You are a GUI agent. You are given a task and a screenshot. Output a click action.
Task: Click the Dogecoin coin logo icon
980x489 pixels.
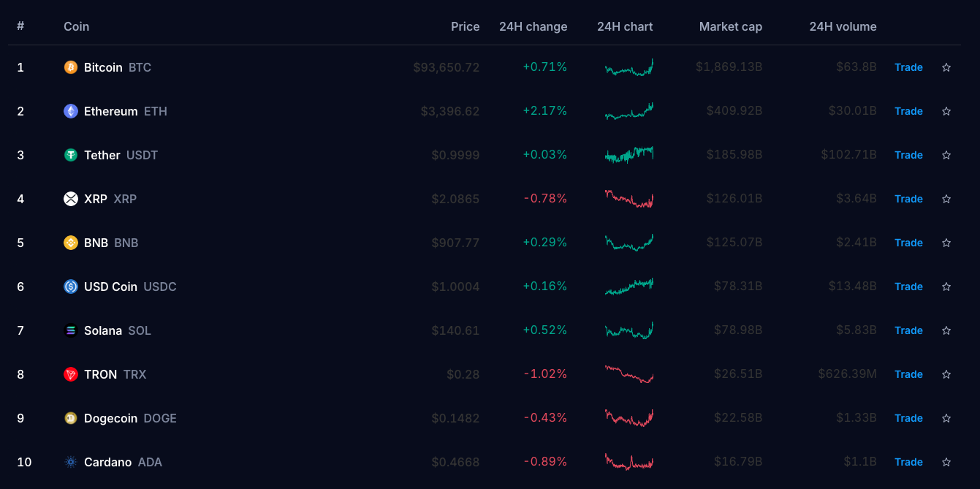(71, 418)
